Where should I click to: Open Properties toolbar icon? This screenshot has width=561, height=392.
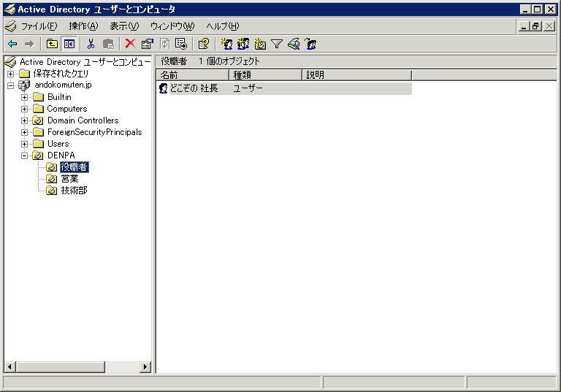147,44
